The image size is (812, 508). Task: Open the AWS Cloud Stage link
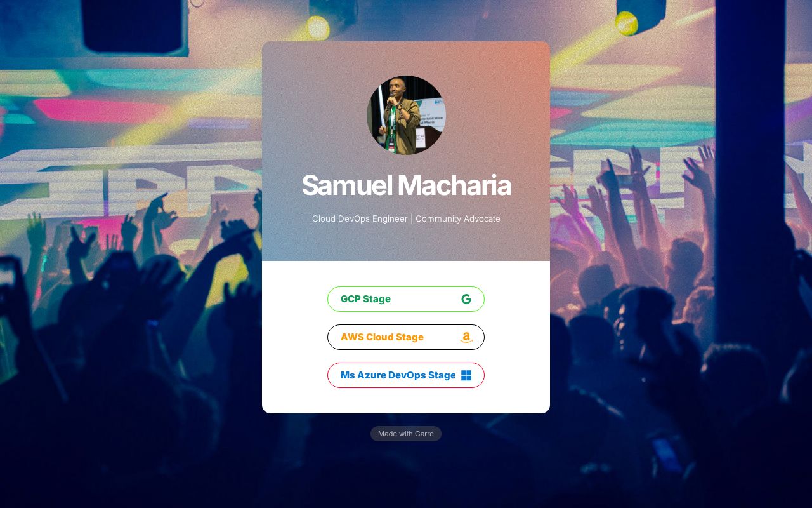(406, 337)
